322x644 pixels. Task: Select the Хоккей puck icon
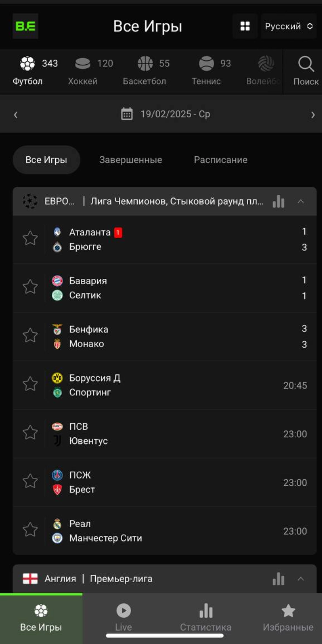[x=82, y=64]
